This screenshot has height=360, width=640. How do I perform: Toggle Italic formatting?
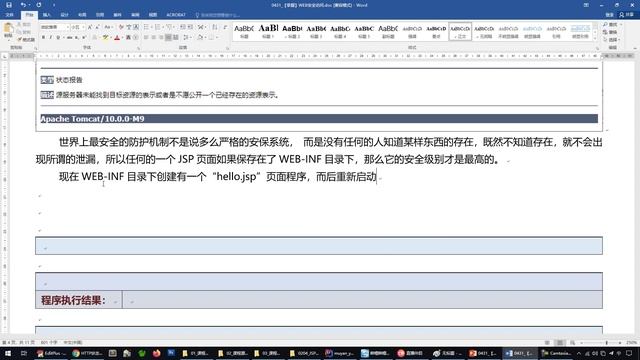[51, 38]
